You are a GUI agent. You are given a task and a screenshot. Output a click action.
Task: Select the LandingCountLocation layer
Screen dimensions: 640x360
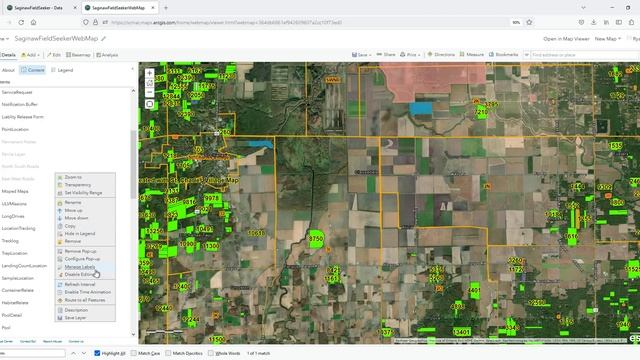[x=24, y=266]
